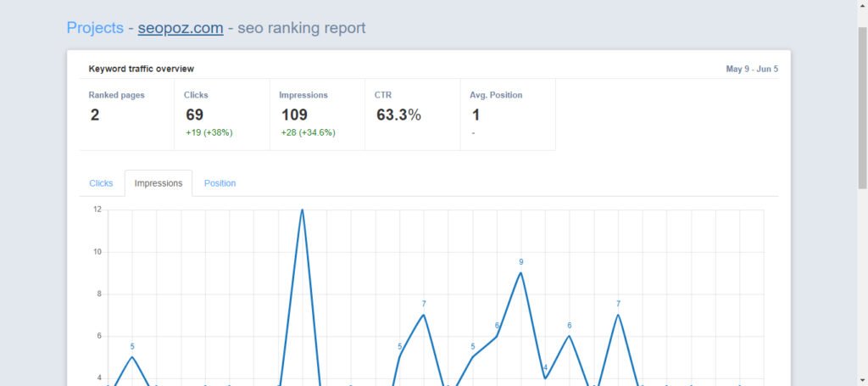Click the scrollbar up arrow
This screenshot has height=386, width=868.
pos(862,6)
